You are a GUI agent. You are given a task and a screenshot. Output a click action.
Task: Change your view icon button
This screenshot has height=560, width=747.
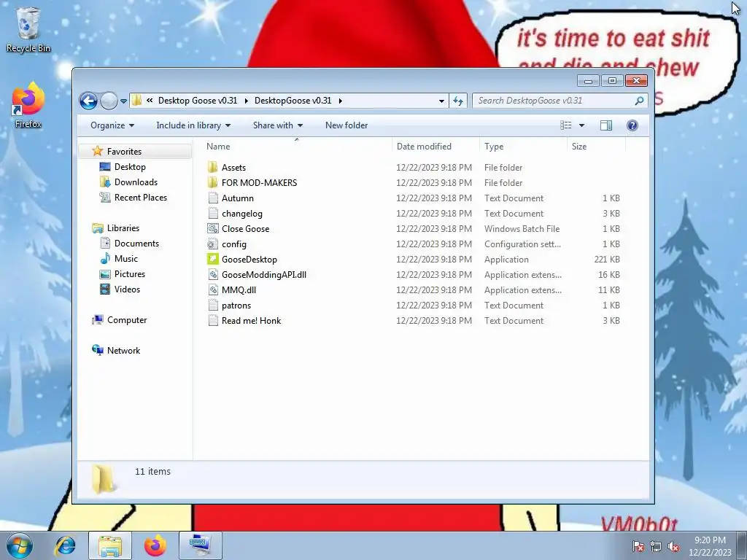[565, 125]
